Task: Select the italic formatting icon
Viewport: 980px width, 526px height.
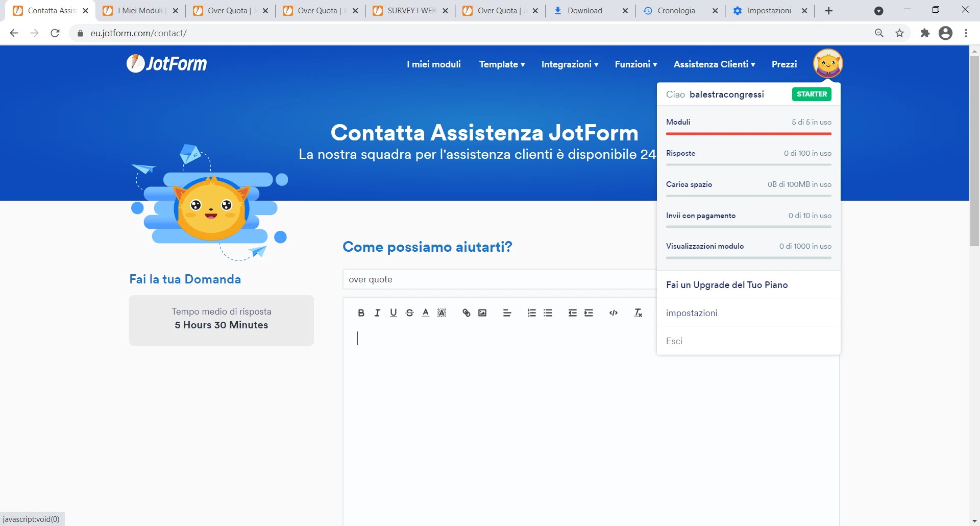Action: point(377,313)
